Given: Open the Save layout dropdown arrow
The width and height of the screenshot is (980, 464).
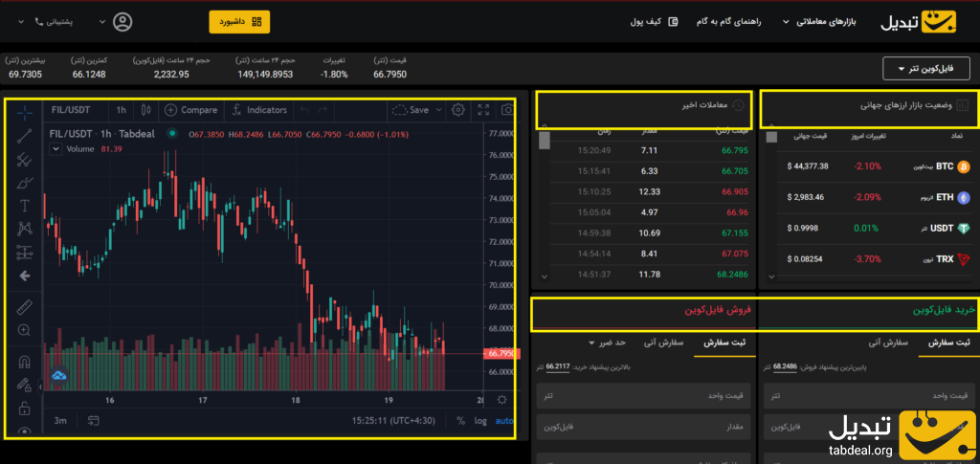Looking at the screenshot, I should [x=438, y=110].
